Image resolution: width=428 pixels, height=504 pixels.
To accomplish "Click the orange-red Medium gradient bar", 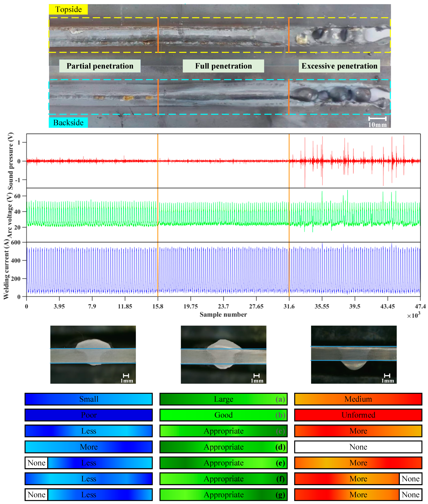I will tap(358, 399).
